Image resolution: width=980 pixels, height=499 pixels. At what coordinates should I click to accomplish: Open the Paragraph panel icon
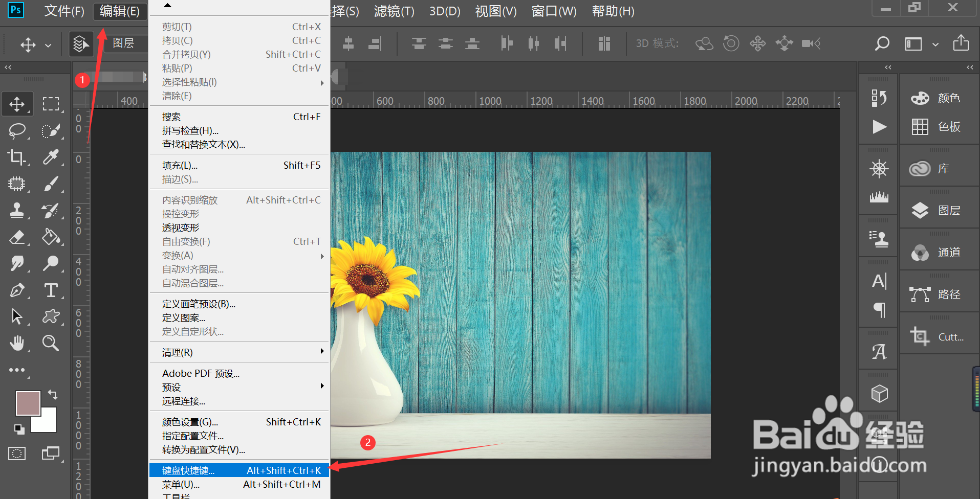pos(879,309)
